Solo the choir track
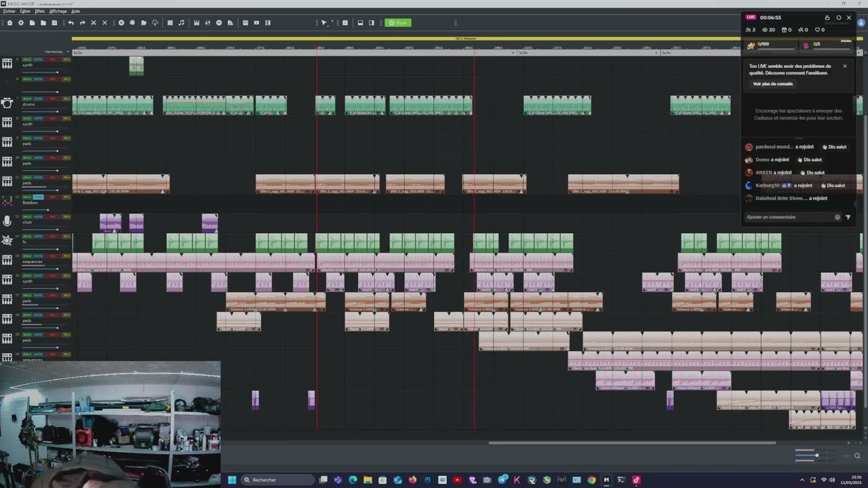Viewport: 868px width, 488px height. 27,217
